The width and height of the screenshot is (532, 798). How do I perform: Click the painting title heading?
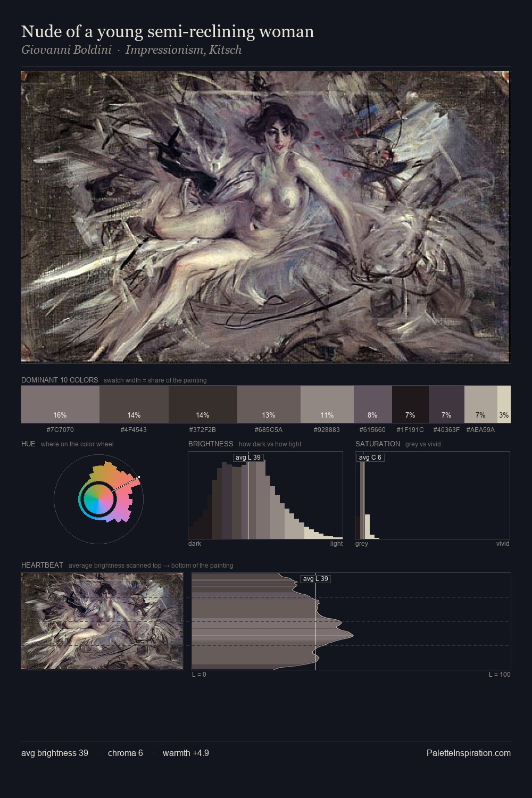pyautogui.click(x=168, y=31)
